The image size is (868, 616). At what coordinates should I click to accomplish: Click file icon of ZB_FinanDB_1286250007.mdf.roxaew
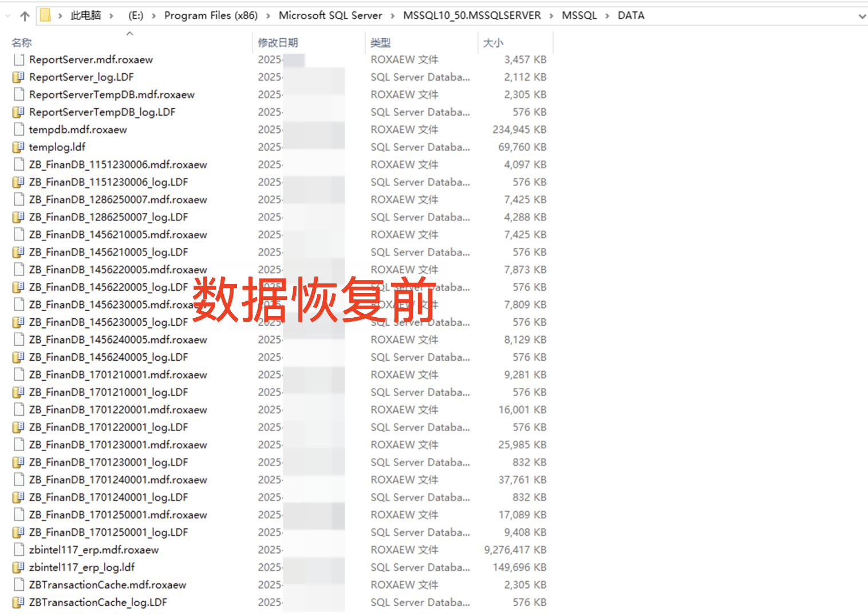[19, 199]
